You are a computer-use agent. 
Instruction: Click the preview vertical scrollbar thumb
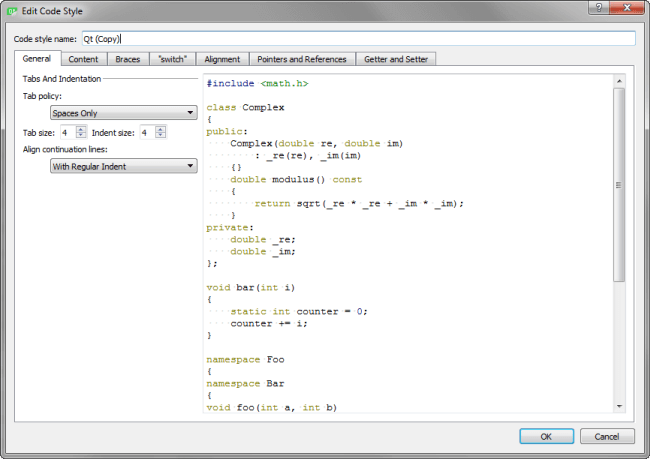click(619, 185)
